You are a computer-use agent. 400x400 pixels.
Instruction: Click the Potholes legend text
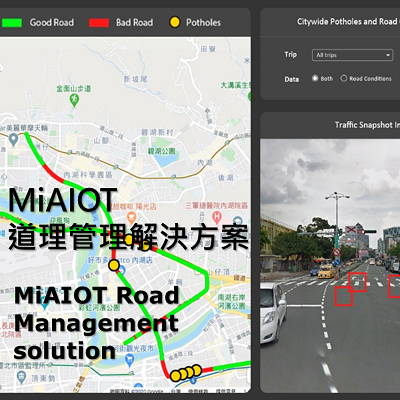pos(203,23)
